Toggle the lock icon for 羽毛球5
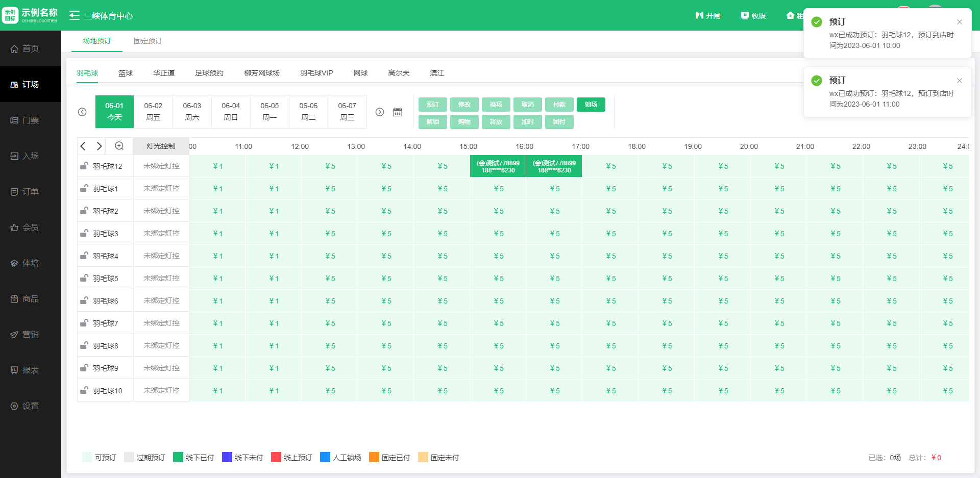Screen dimensions: 980x478 coord(84,278)
